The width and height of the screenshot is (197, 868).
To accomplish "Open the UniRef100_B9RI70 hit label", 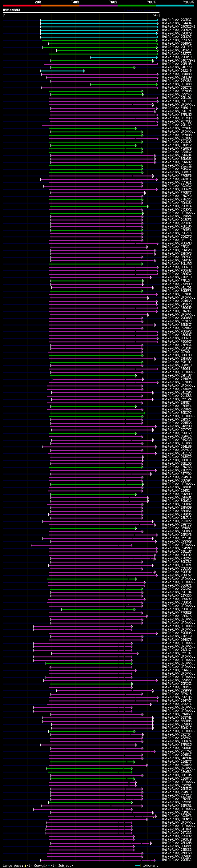I will point(177,101).
